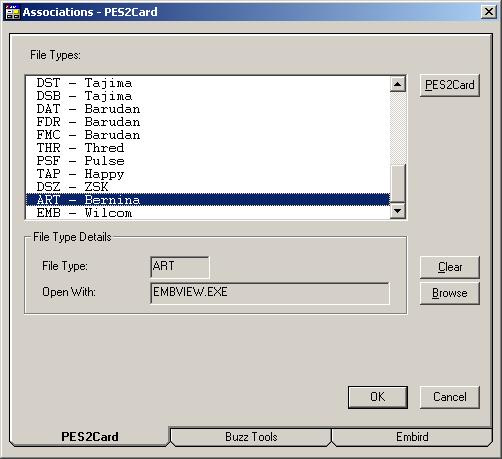Click the PES2Card button beside the list
The width and height of the screenshot is (502, 459).
click(x=450, y=85)
